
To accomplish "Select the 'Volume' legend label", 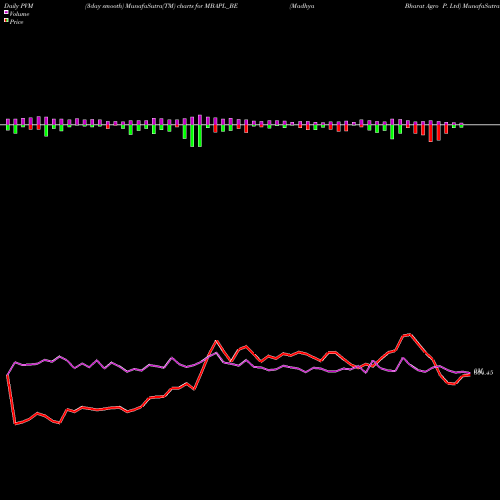I will point(19,14).
